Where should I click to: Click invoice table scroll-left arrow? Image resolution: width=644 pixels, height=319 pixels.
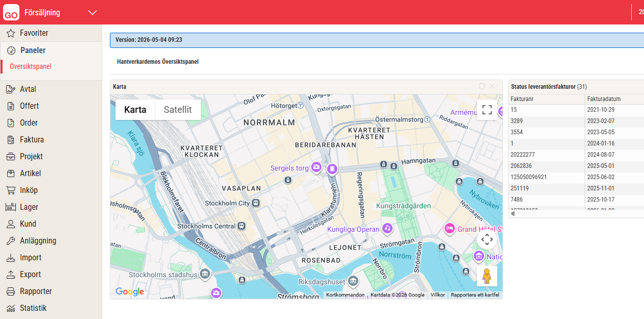(x=513, y=214)
